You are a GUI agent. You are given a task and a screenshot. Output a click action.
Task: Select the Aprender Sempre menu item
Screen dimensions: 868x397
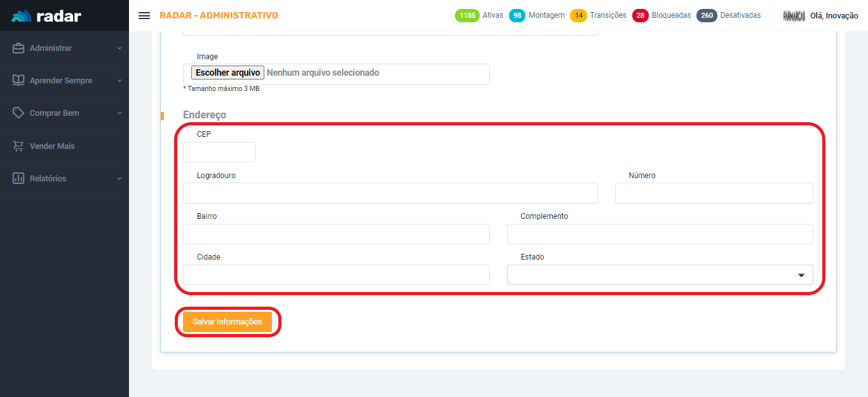(61, 81)
